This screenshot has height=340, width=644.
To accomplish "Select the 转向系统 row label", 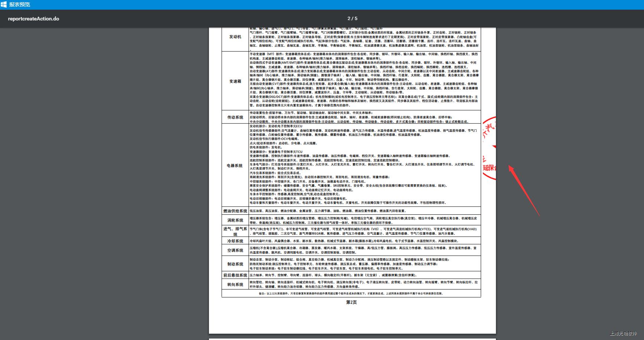I will click(x=235, y=284).
